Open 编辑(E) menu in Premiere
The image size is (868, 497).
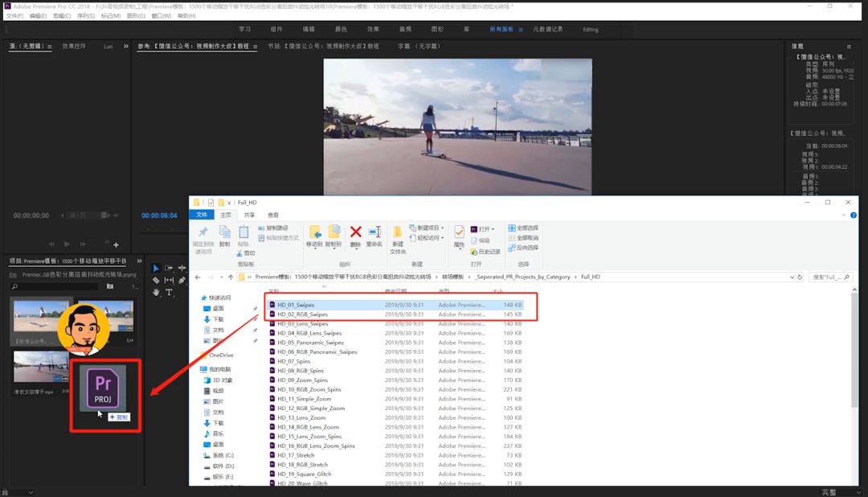tap(39, 16)
